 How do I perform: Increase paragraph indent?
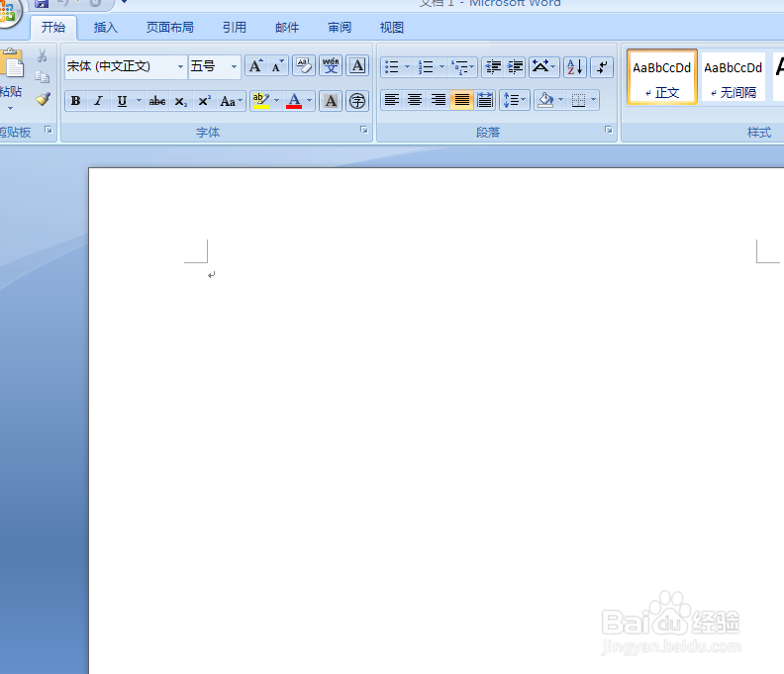tap(515, 66)
